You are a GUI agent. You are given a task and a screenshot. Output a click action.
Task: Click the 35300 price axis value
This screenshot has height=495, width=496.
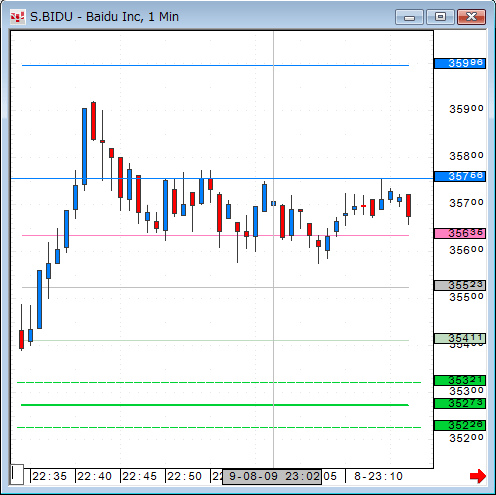[x=466, y=391]
